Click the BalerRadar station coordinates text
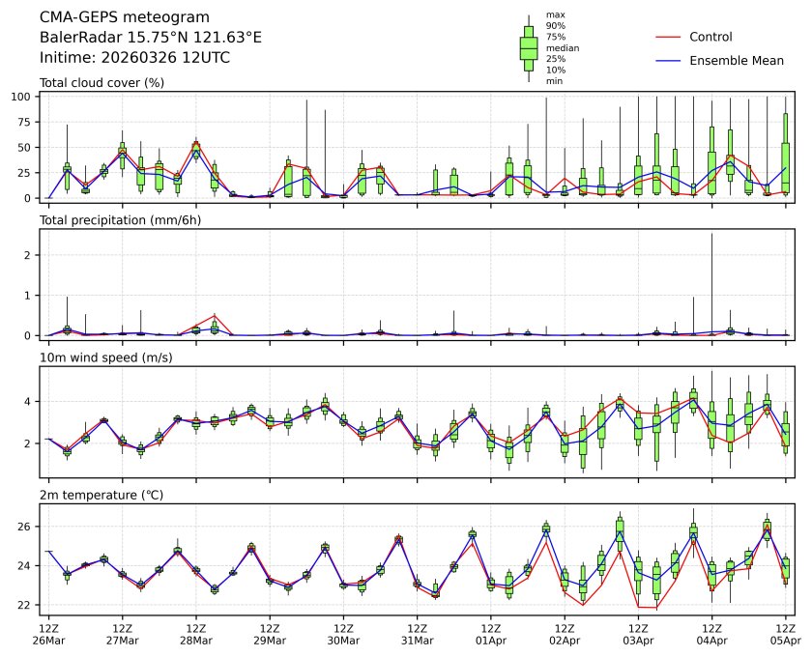Image resolution: width=812 pixels, height=657 pixels. tap(150, 38)
